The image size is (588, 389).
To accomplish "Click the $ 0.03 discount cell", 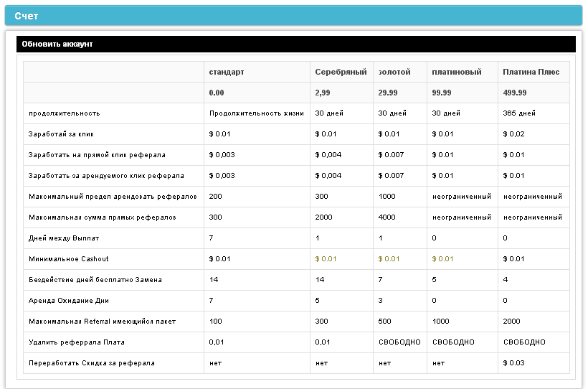I will [513, 363].
